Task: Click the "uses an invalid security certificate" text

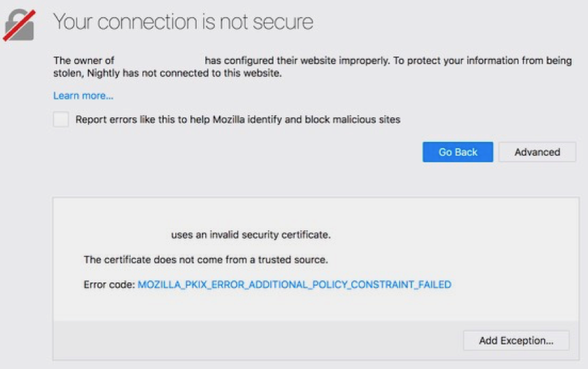Action: 250,235
